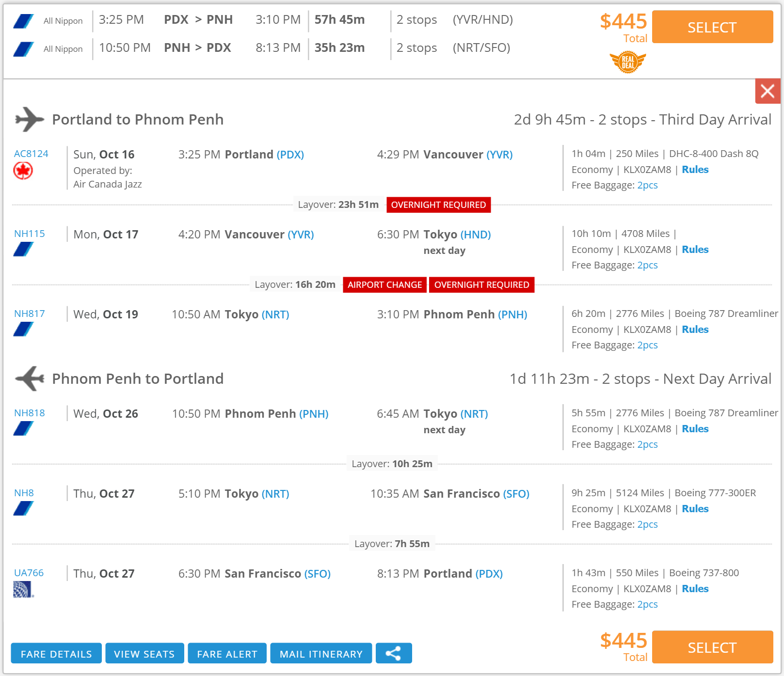Open flight UA766 link
The image size is (784, 676).
[x=29, y=573]
